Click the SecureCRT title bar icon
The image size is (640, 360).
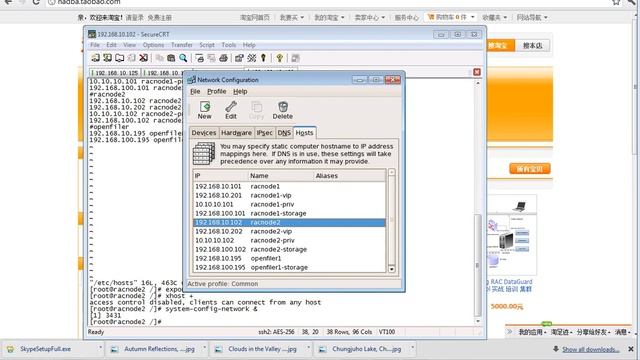92,34
